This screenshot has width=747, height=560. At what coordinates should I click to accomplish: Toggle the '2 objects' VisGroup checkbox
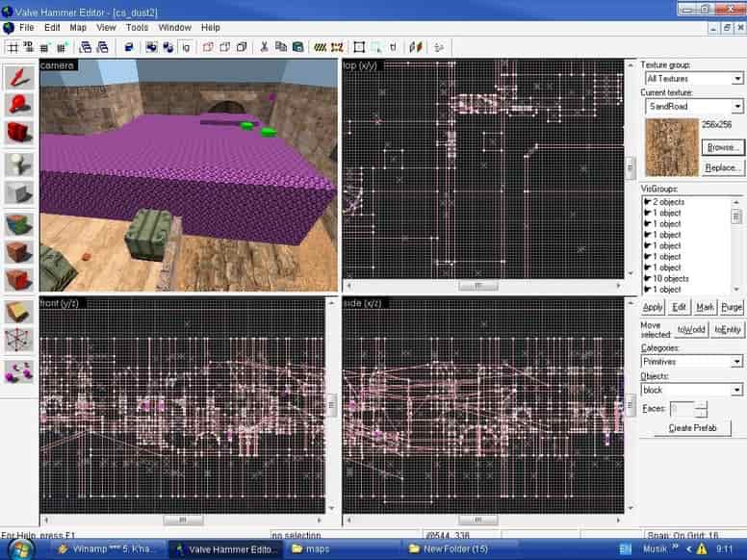tap(648, 202)
